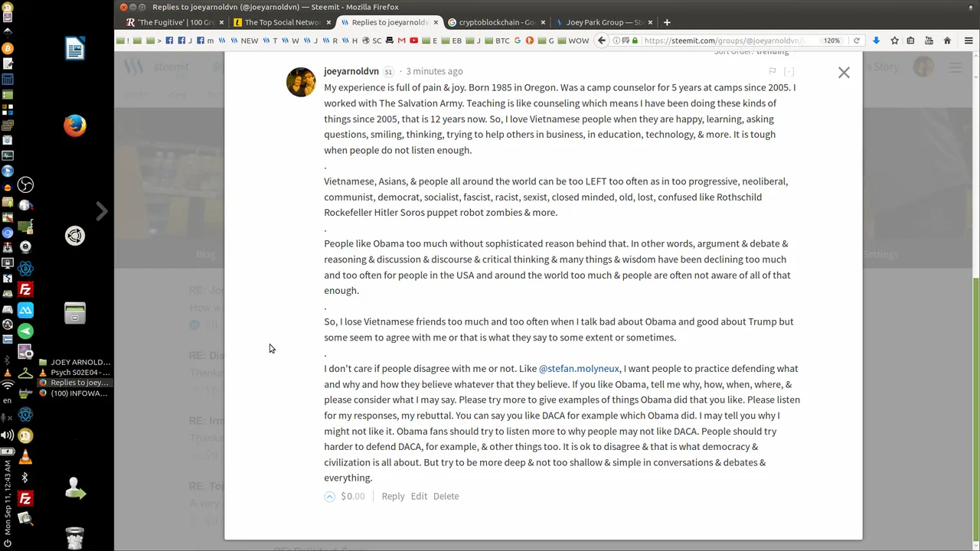Close the reply modal with the X

(x=844, y=73)
